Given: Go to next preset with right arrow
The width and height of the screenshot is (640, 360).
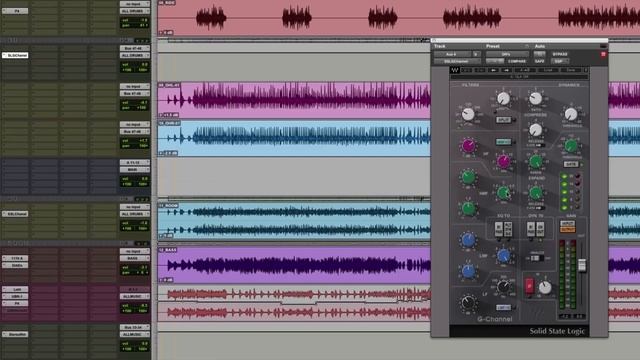Looking at the screenshot, I should pos(506,70).
